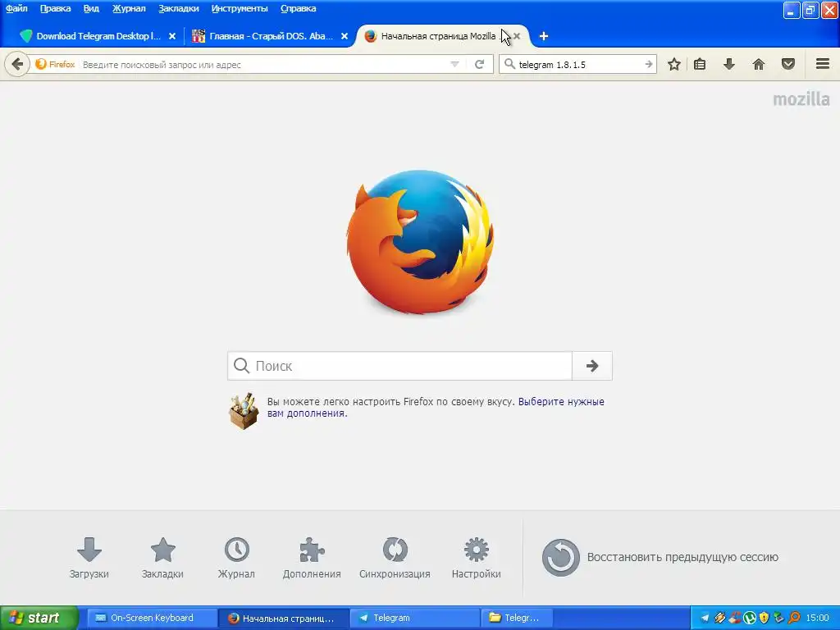Viewport: 840px width, 630px height.
Task: Click the uTorrent tray icon
Action: click(750, 618)
